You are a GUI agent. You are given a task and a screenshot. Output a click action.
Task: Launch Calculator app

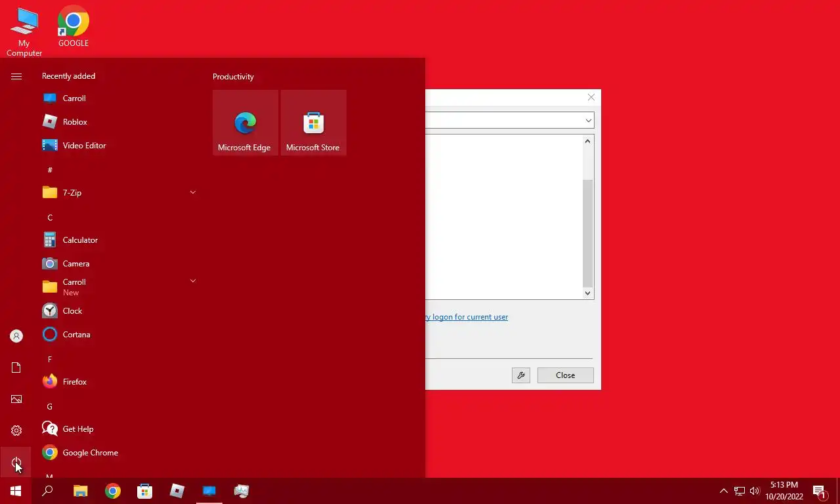point(118,240)
